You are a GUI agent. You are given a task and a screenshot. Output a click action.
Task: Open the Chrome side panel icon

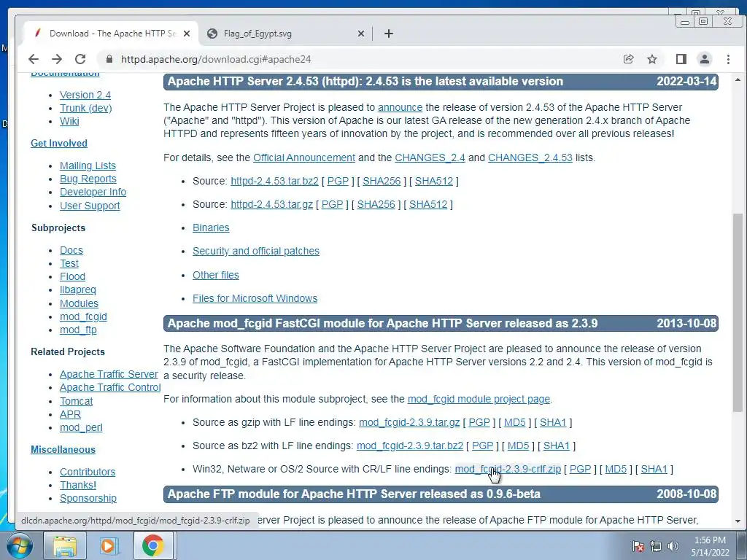681,59
